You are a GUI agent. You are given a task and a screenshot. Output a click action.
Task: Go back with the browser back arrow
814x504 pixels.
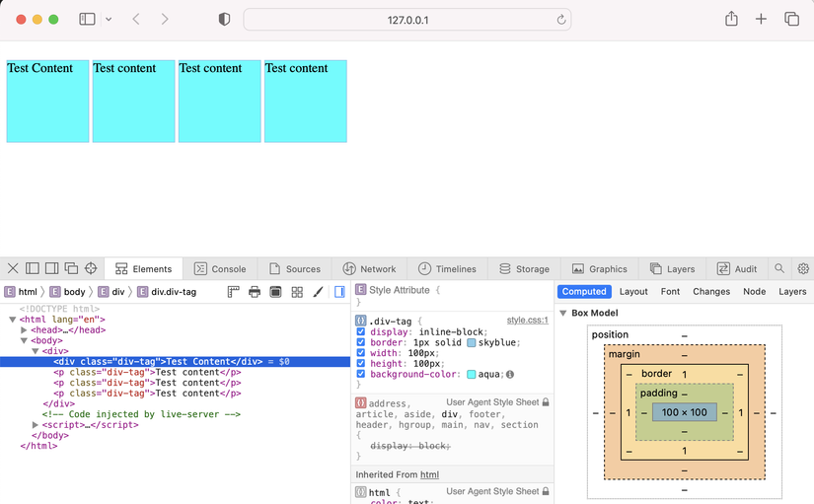136,19
